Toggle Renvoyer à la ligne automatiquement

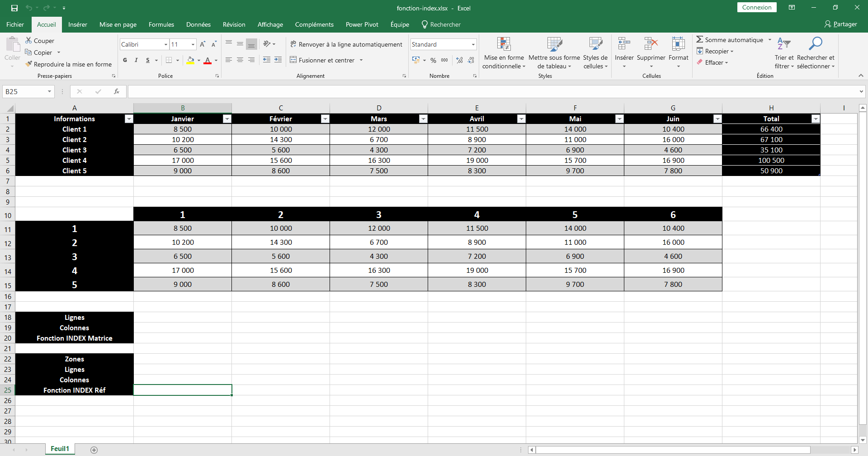(x=346, y=44)
